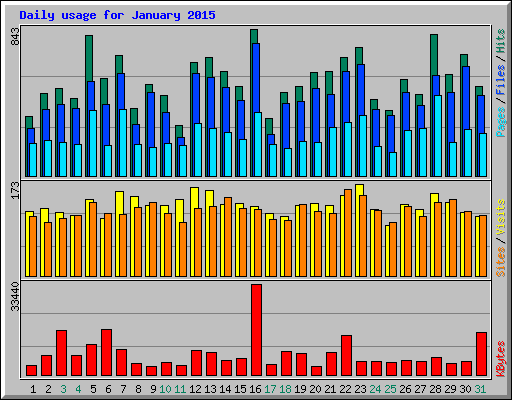Click the 843 hits axis value

15,36
